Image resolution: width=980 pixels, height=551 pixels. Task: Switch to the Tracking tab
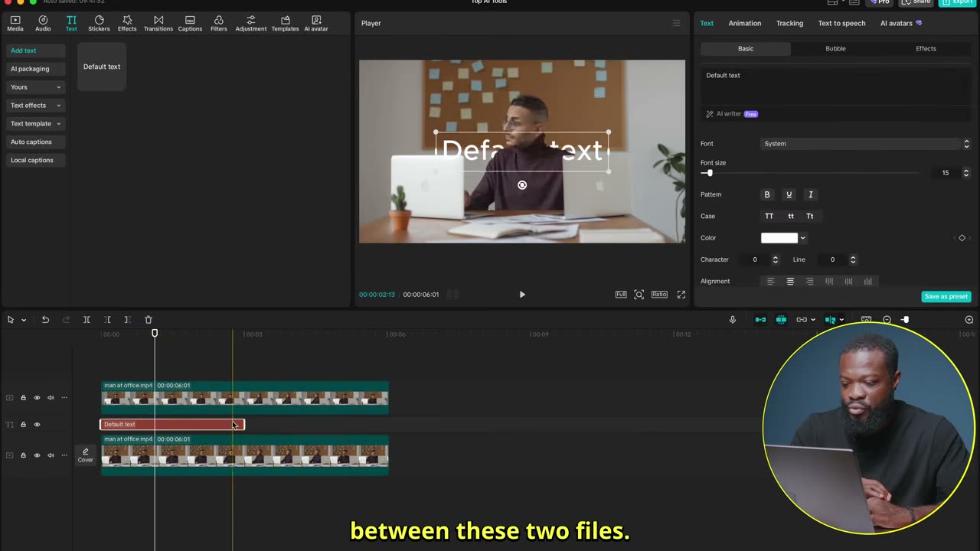[789, 23]
